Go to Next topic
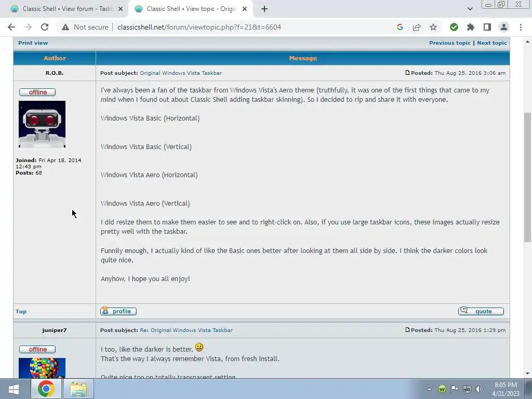532x399 pixels. point(491,43)
